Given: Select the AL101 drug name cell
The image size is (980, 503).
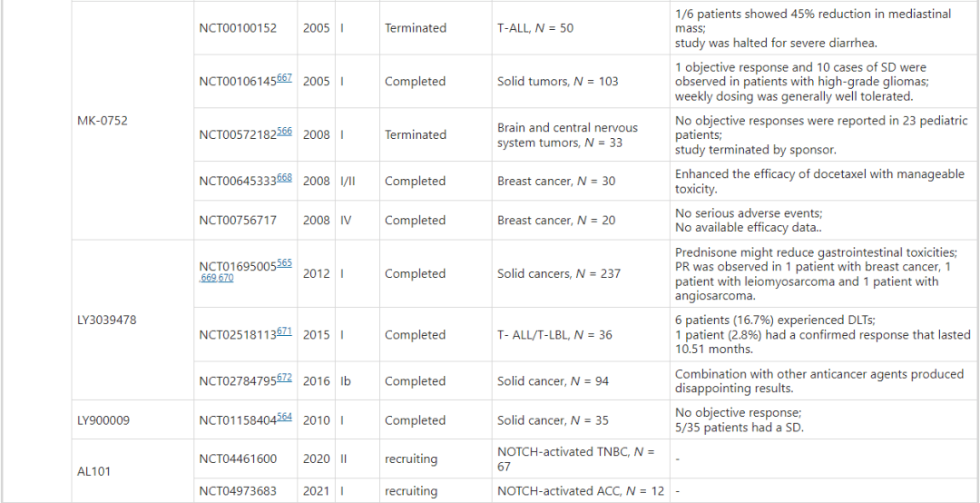Looking at the screenshot, I should [94, 472].
